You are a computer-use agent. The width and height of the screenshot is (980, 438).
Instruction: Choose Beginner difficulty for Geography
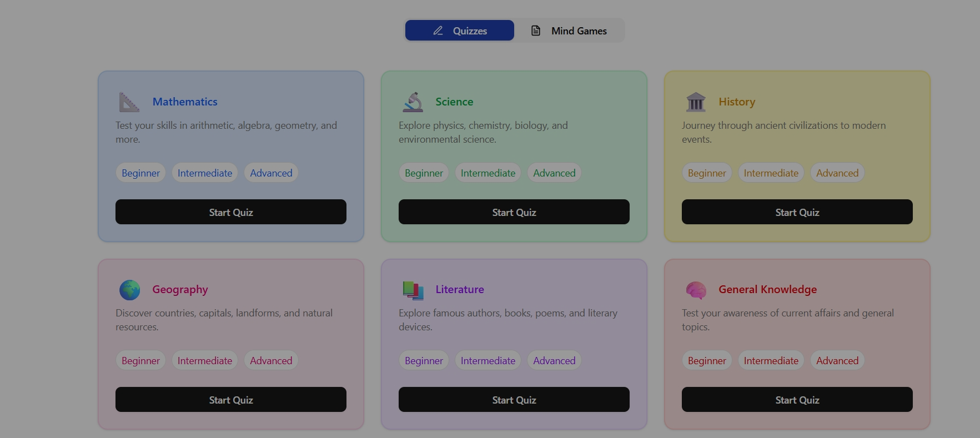140,360
